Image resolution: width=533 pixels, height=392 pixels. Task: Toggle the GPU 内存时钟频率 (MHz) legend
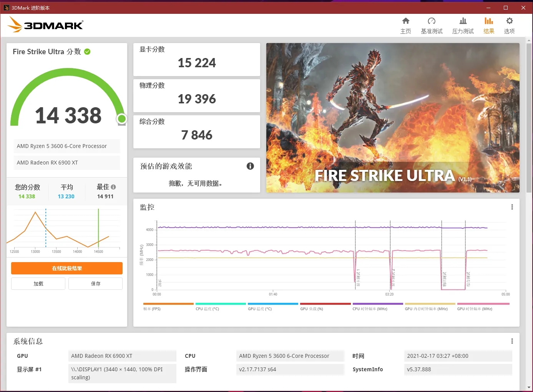(430, 307)
